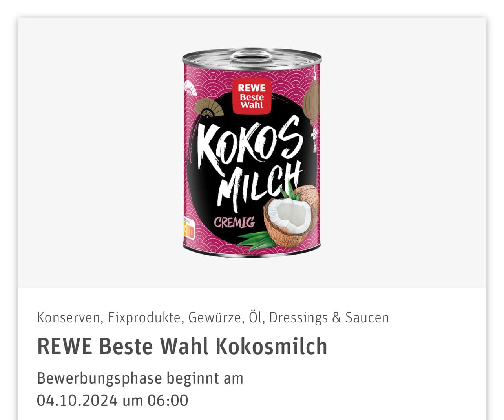The image size is (504, 420).
Task: Click the pink CREMIG label on can
Action: coord(234,222)
